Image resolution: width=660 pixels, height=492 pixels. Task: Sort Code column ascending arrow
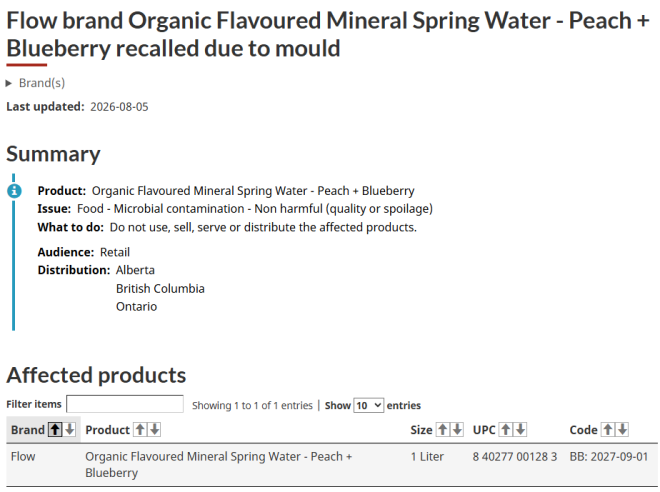point(608,430)
